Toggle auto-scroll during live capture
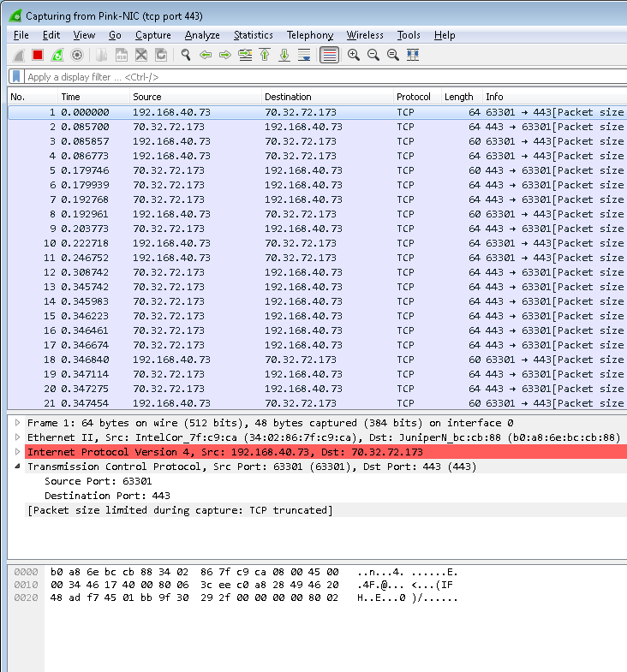The height and width of the screenshot is (672, 627). point(304,55)
